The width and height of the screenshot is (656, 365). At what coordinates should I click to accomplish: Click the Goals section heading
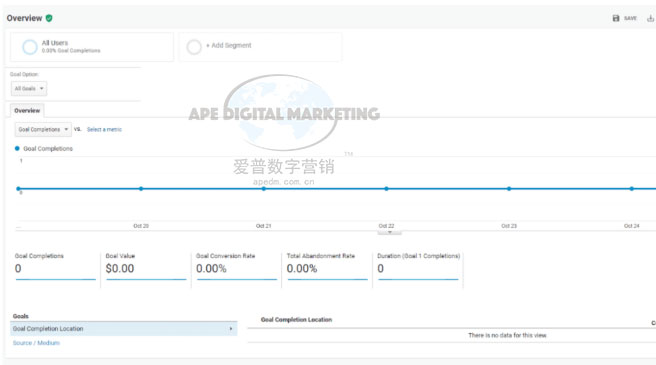20,316
